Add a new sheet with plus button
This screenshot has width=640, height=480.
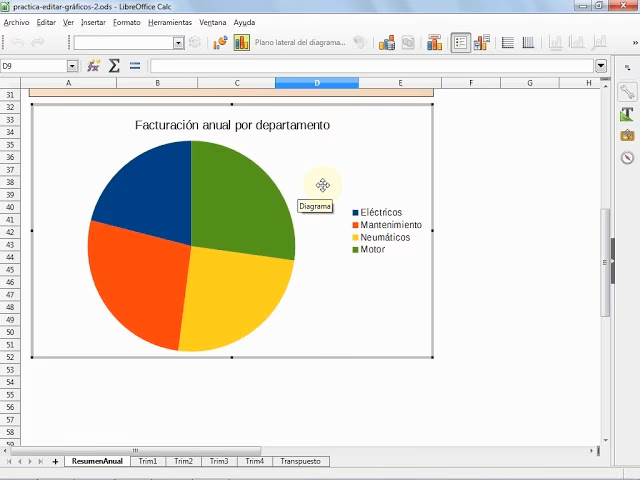click(x=56, y=462)
